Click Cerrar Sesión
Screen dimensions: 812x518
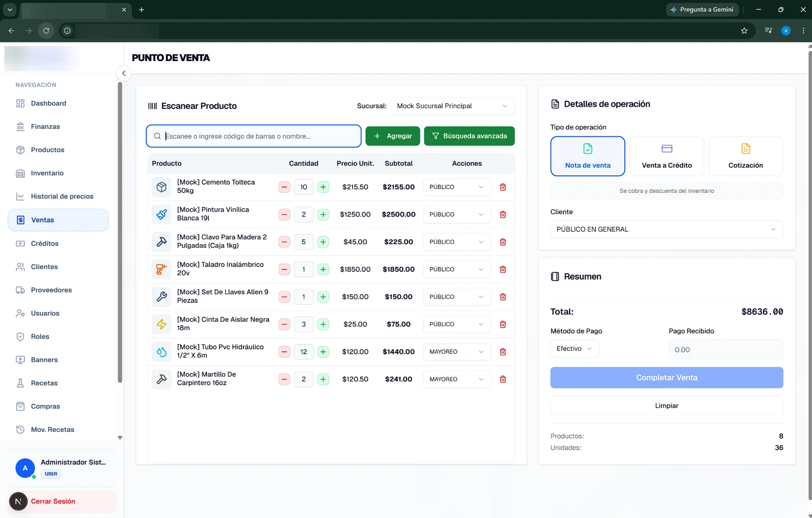[x=62, y=501]
